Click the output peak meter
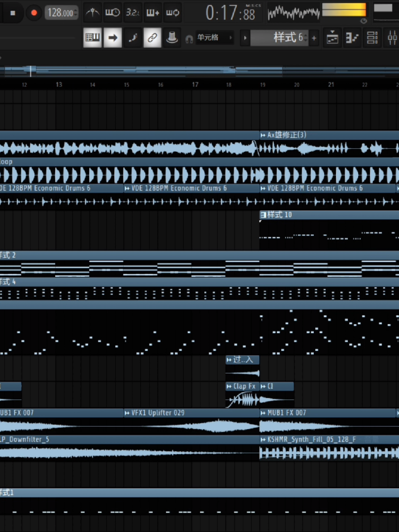 pyautogui.click(x=344, y=10)
